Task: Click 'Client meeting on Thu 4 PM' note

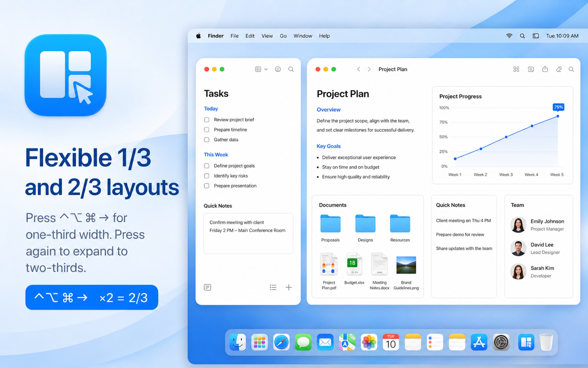Action: pos(463,221)
